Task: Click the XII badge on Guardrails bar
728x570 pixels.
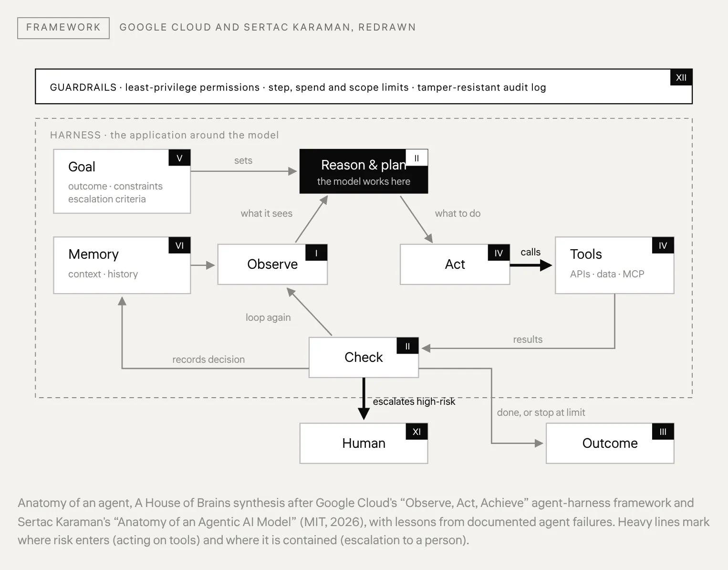Action: point(681,77)
